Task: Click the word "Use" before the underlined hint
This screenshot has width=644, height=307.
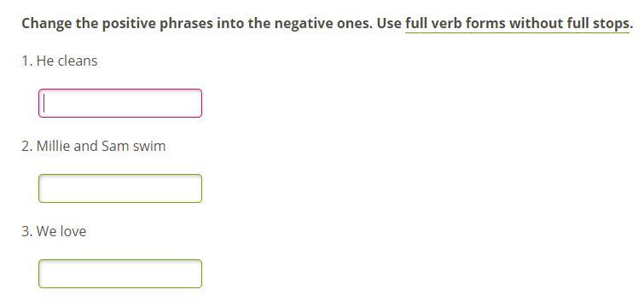Action: (x=389, y=23)
